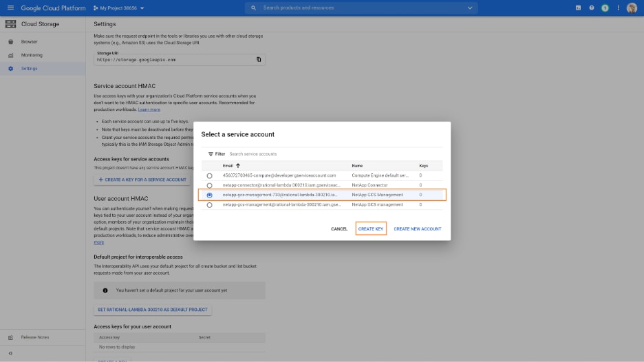Select the Compute Engine default service account radio
This screenshot has width=644, height=362.
click(x=210, y=175)
